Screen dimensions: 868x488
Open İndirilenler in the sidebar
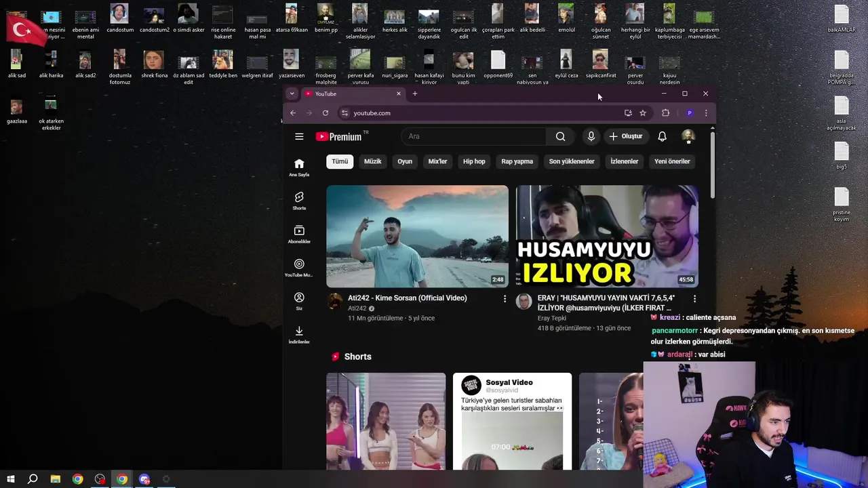pos(299,335)
